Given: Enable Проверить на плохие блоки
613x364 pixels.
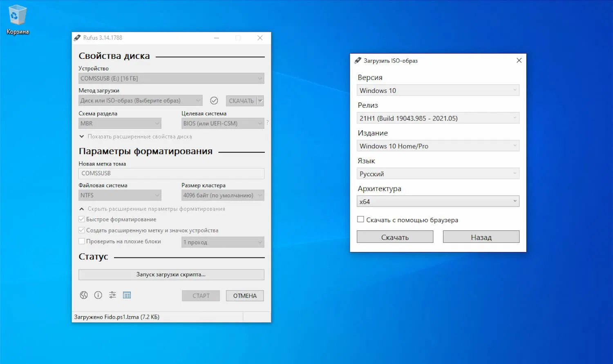Looking at the screenshot, I should pyautogui.click(x=81, y=241).
